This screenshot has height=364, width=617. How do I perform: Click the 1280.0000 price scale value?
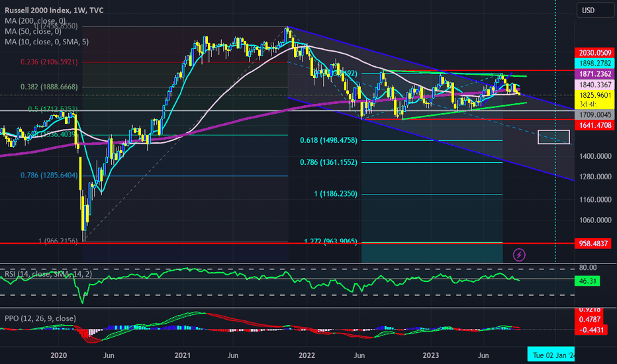[x=595, y=177]
